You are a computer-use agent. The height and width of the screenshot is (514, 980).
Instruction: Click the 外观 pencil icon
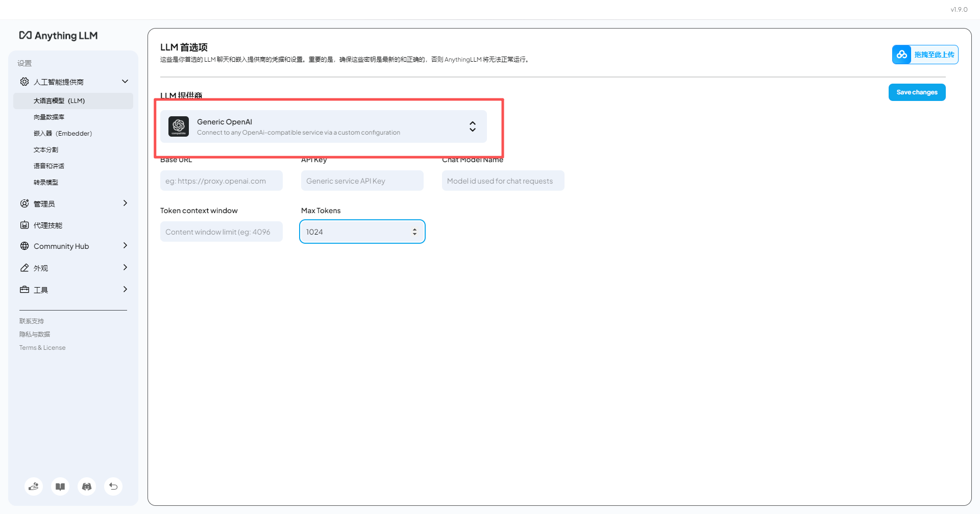click(x=24, y=268)
